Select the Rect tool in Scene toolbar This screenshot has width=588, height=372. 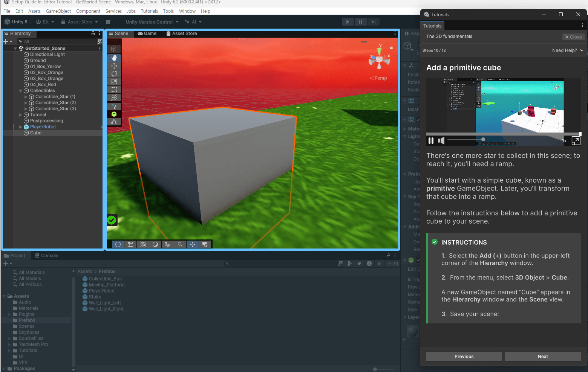coord(114,90)
